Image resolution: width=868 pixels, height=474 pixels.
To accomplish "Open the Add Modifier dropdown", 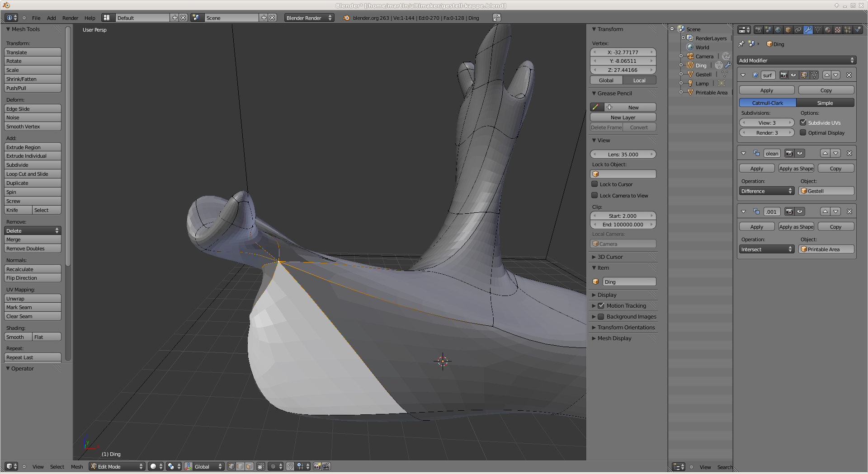I will coord(796,61).
